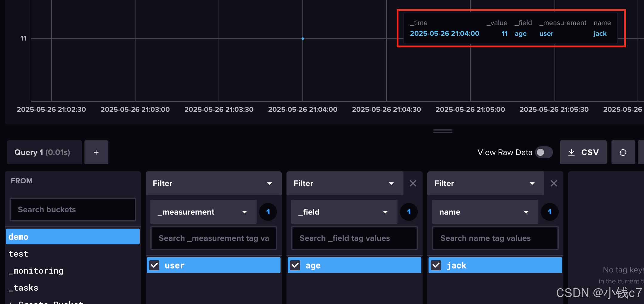This screenshot has height=304, width=644.
Task: Expand the _measurement key dropdown
Action: 203,212
